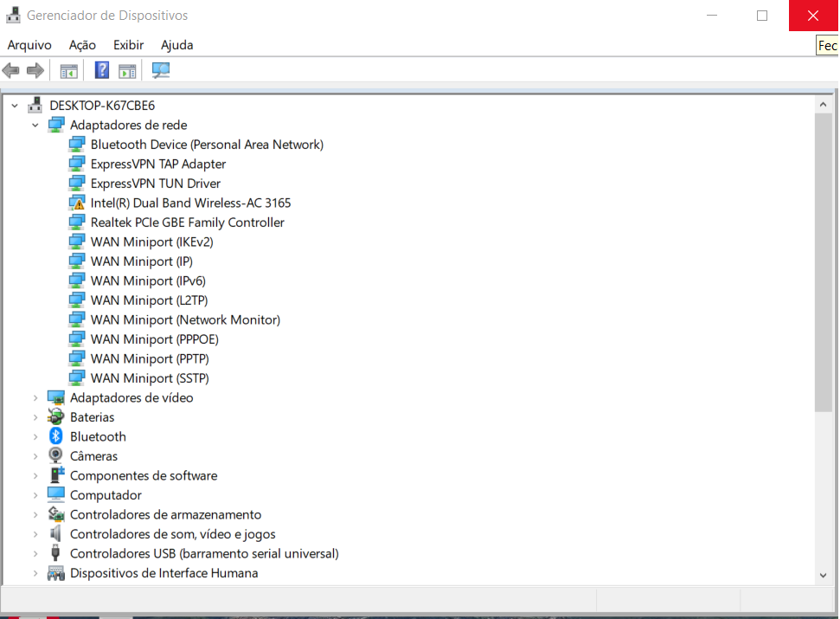Click the ExpressVPN TAP Adapter icon

click(77, 164)
